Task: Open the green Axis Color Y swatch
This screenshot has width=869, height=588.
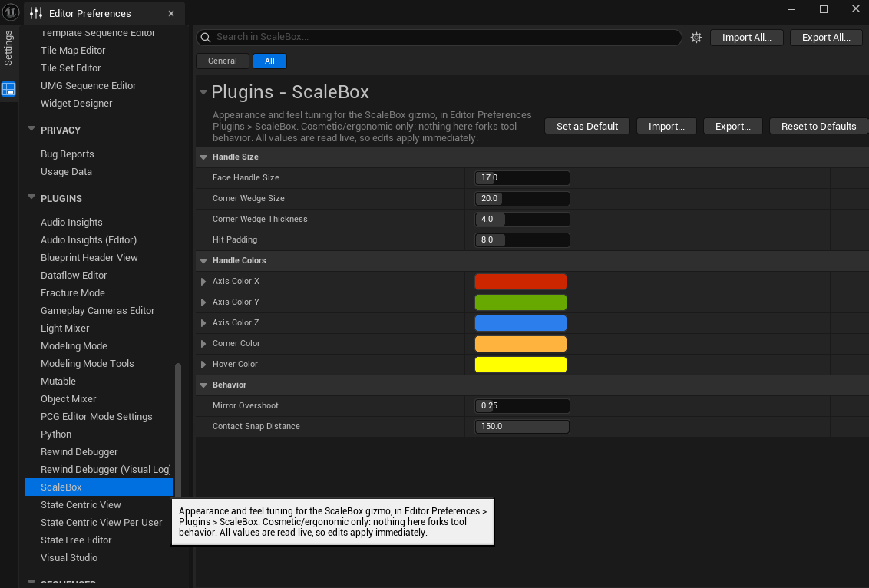Action: click(520, 302)
